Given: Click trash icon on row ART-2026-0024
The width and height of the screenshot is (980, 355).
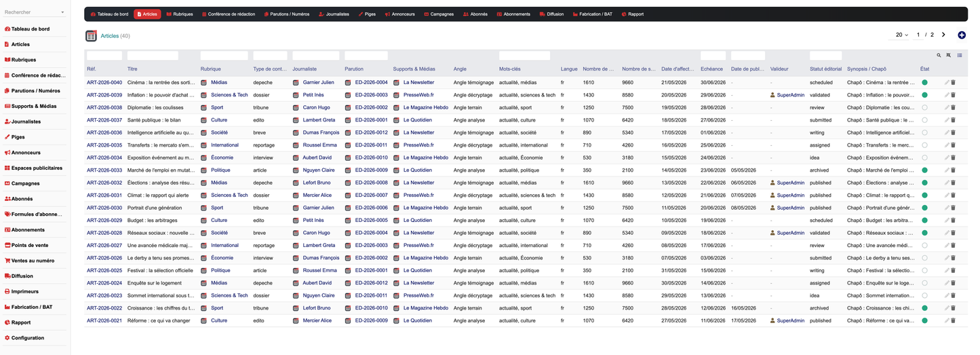Looking at the screenshot, I should 953,283.
